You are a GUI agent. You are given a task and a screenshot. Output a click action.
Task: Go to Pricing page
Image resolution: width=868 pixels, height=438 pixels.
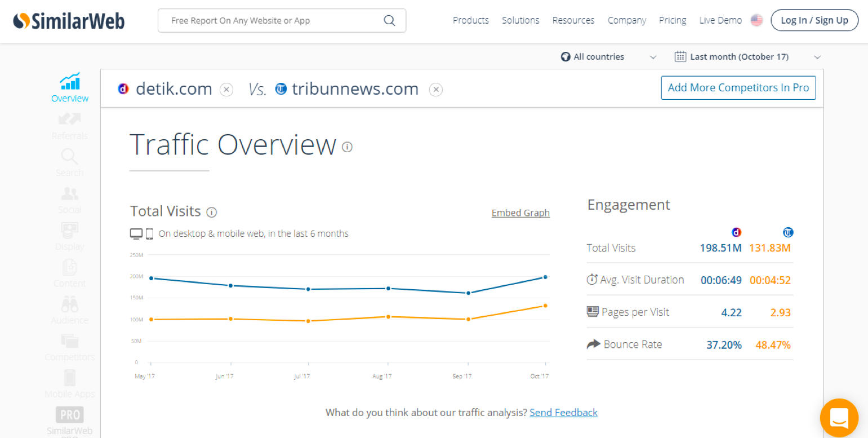click(673, 20)
